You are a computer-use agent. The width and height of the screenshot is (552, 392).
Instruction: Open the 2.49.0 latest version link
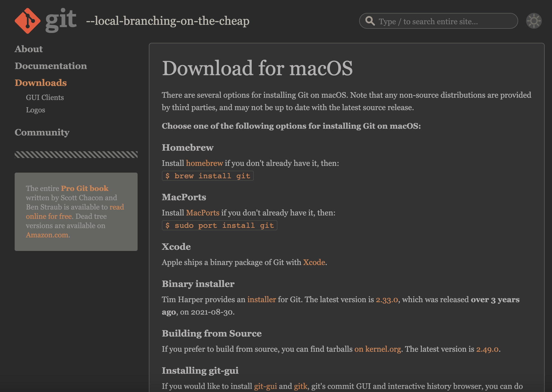pos(487,349)
